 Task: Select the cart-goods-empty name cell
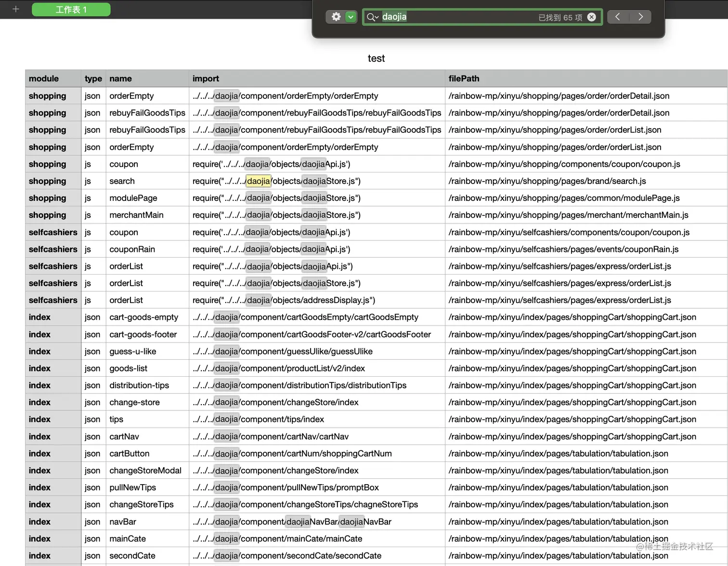coord(147,317)
